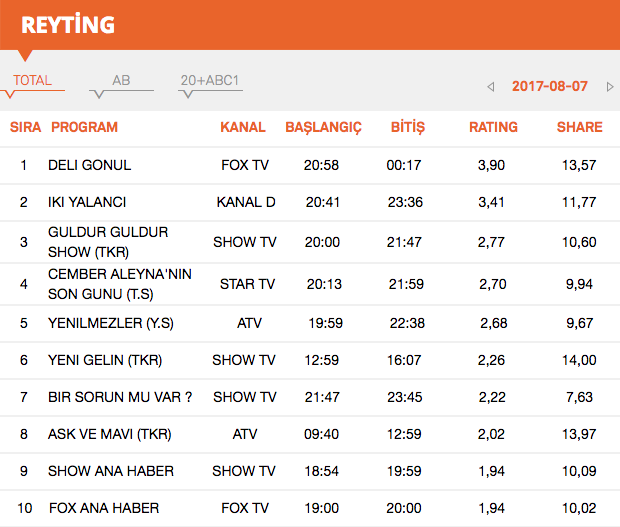Click the REYTİNG header title
Image resolution: width=620 pixels, height=527 pixels.
(x=68, y=24)
